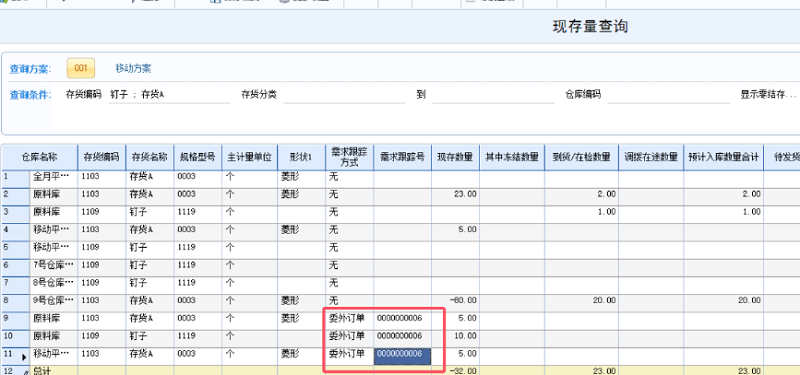Select highlighted 0000000006 cell in row 11

pyautogui.click(x=403, y=356)
